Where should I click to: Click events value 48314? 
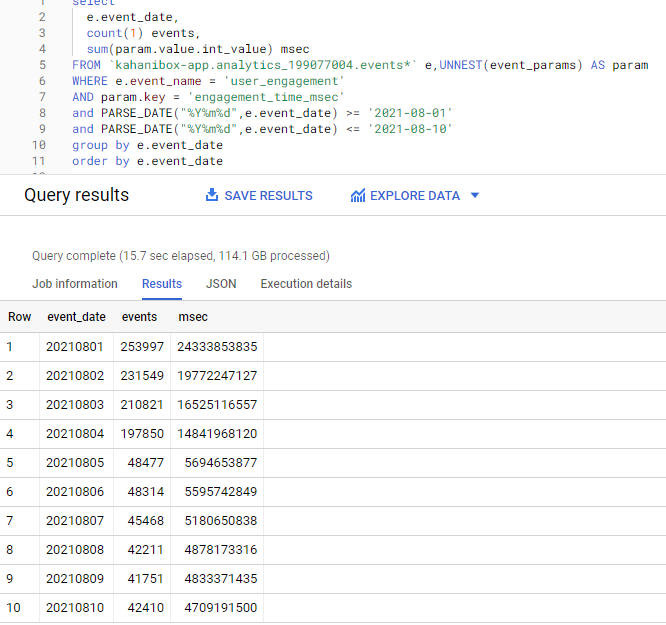pyautogui.click(x=146, y=492)
